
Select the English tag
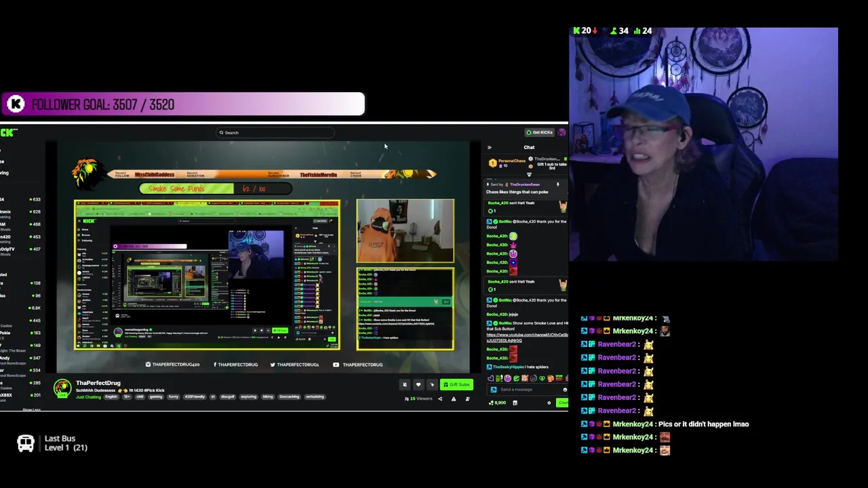point(111,396)
